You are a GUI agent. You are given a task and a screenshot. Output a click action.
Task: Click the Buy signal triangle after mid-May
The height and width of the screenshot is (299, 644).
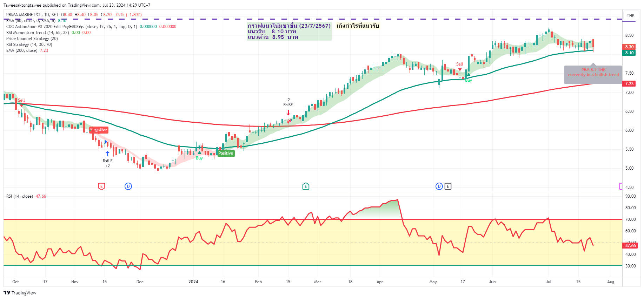click(469, 75)
